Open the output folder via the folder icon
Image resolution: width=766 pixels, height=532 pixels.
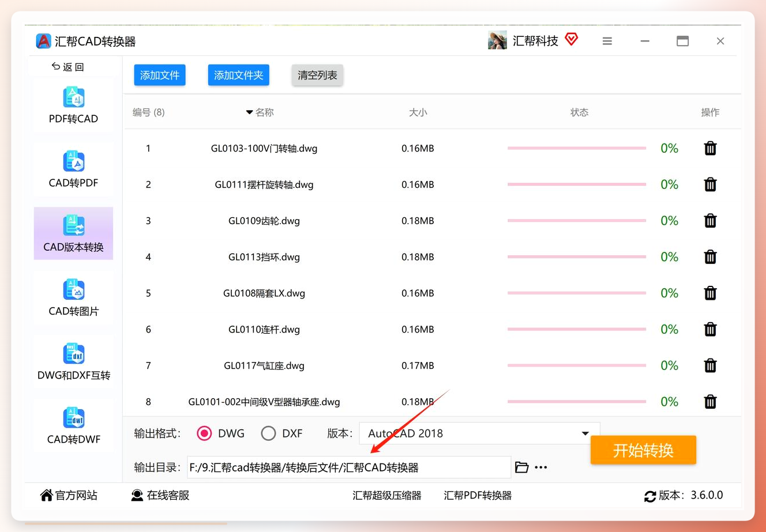[521, 467]
